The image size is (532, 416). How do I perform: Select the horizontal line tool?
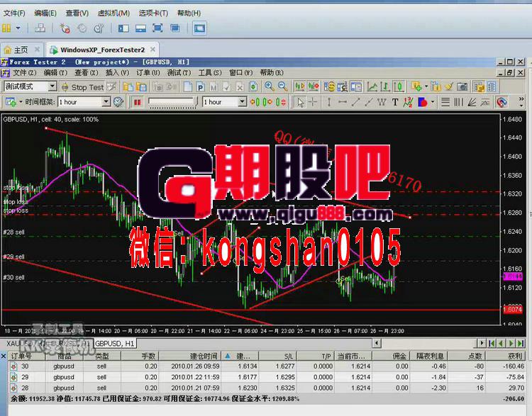click(342, 102)
